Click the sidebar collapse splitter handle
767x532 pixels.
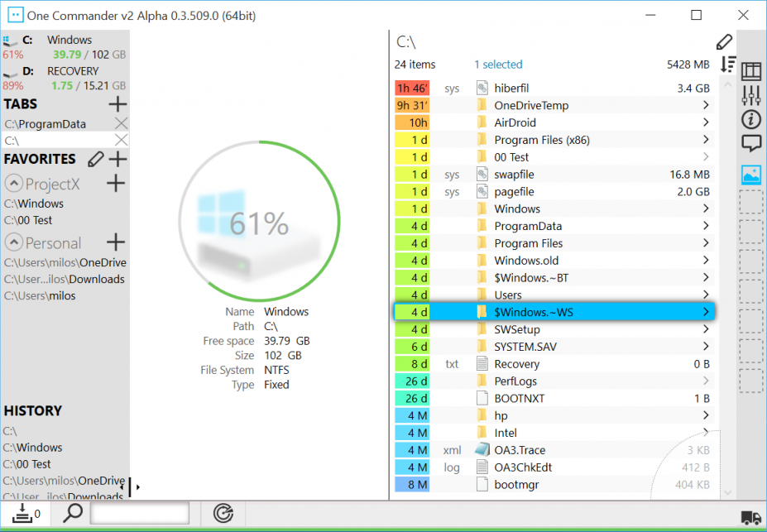130,486
